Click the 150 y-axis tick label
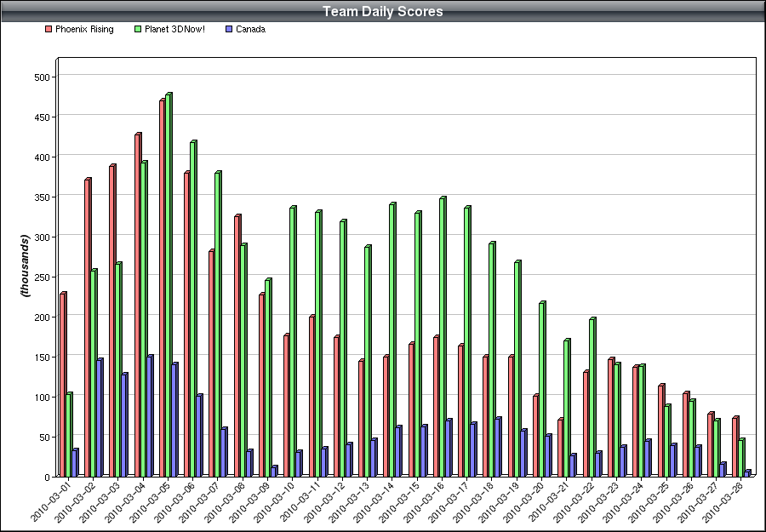 (42, 358)
